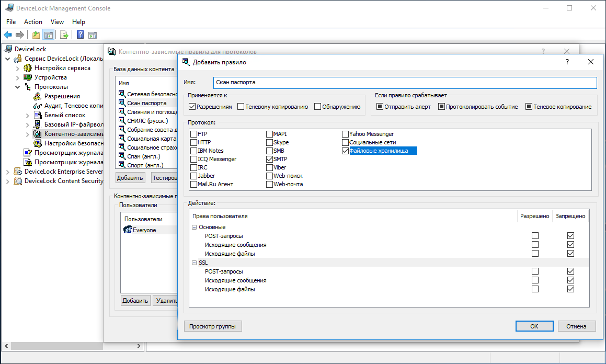The height and width of the screenshot is (364, 606).
Task: Click the Разрешения tree icon
Action: click(x=38, y=96)
